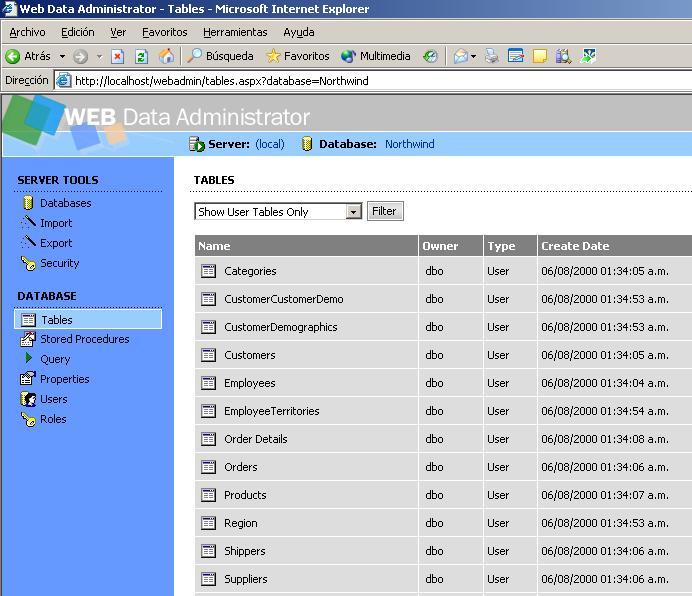Open the Archivo menu
Viewport: 692px width, 596px height.
pos(27,32)
